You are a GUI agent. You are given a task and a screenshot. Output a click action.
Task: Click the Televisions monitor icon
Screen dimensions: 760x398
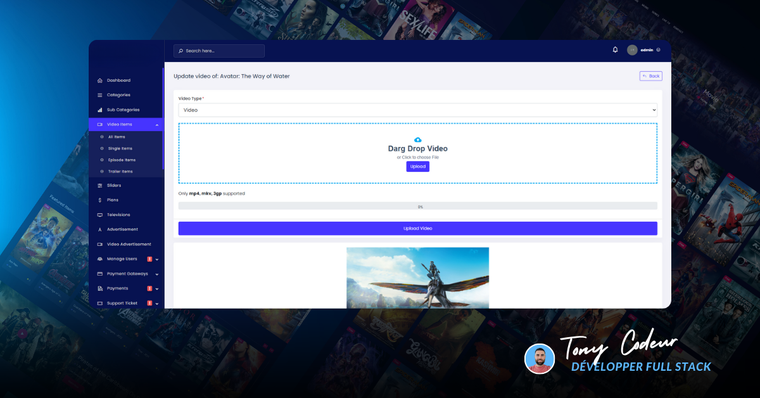point(100,215)
